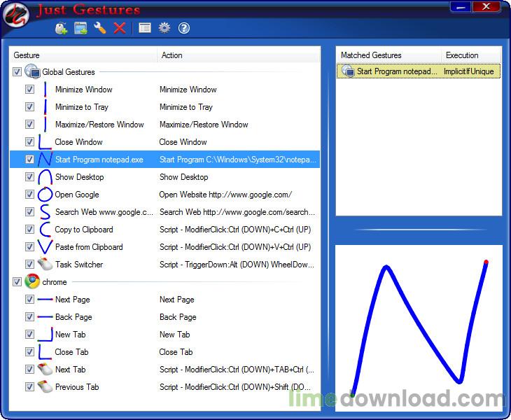The height and width of the screenshot is (420, 511).
Task: Toggle the Global Gestures group checkbox
Action: click(17, 72)
